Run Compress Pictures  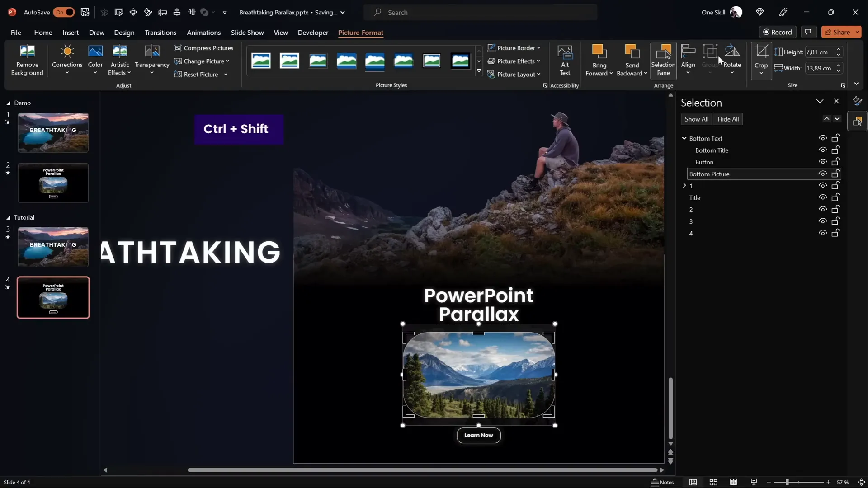coord(204,48)
